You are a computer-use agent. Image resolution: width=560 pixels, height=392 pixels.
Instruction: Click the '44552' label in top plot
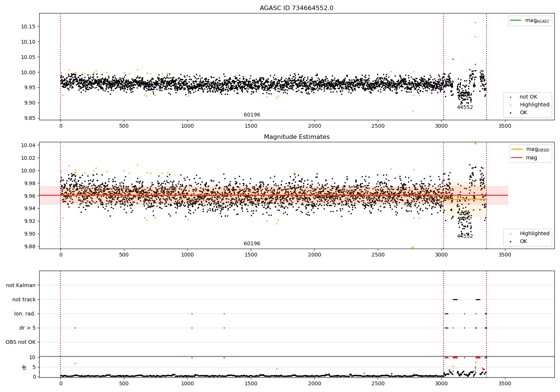pos(465,108)
